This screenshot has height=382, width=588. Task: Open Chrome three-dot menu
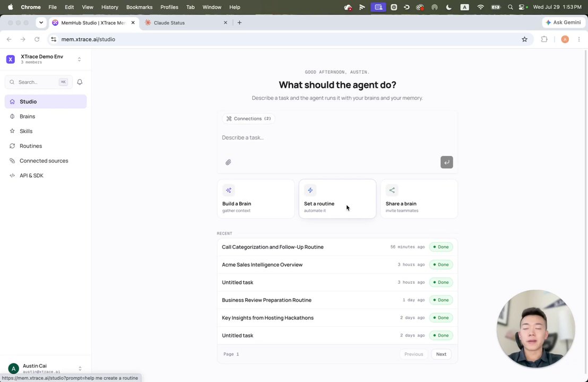pyautogui.click(x=579, y=39)
